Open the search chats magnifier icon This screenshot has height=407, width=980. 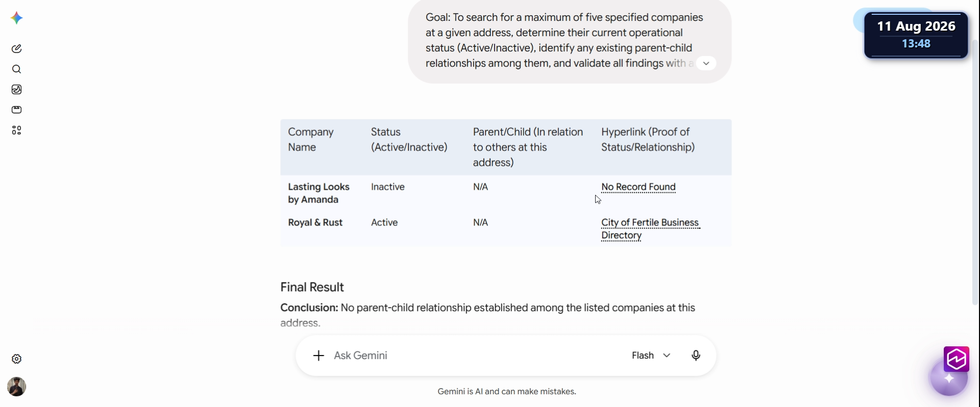(16, 69)
